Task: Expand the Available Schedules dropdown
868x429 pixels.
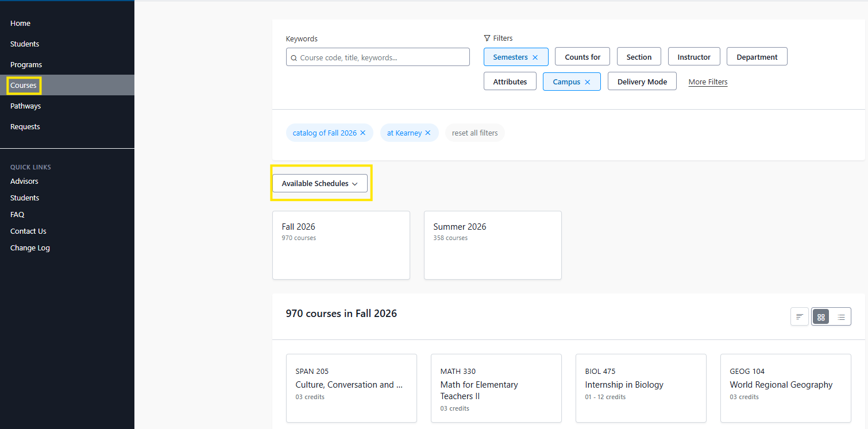Action: point(319,184)
